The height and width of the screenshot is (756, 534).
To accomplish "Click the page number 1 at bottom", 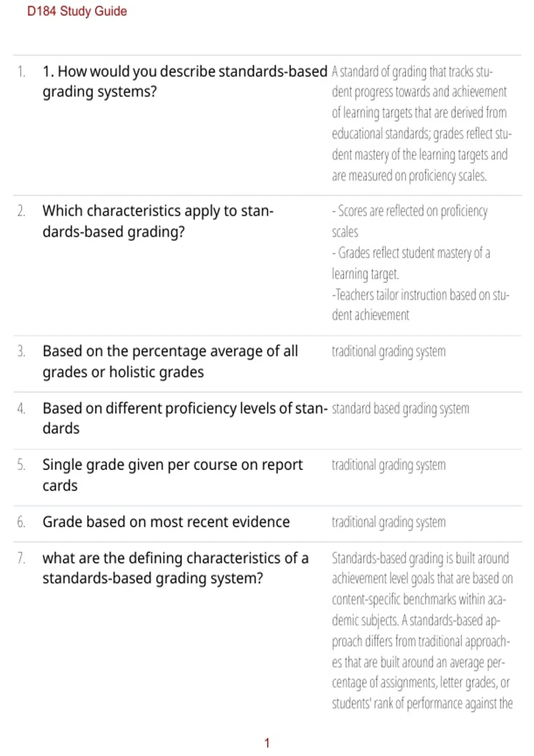I will [x=267, y=743].
